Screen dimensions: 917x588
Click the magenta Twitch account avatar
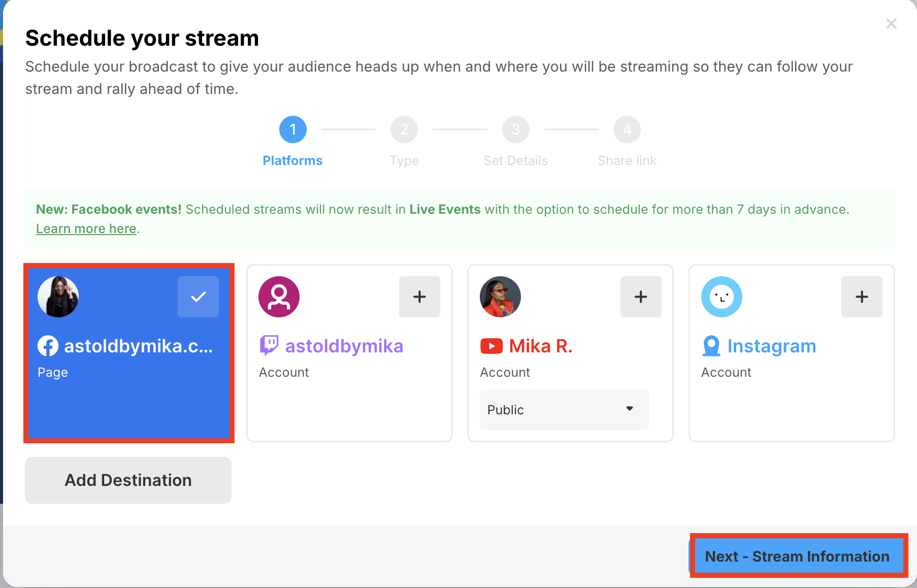[x=279, y=297]
